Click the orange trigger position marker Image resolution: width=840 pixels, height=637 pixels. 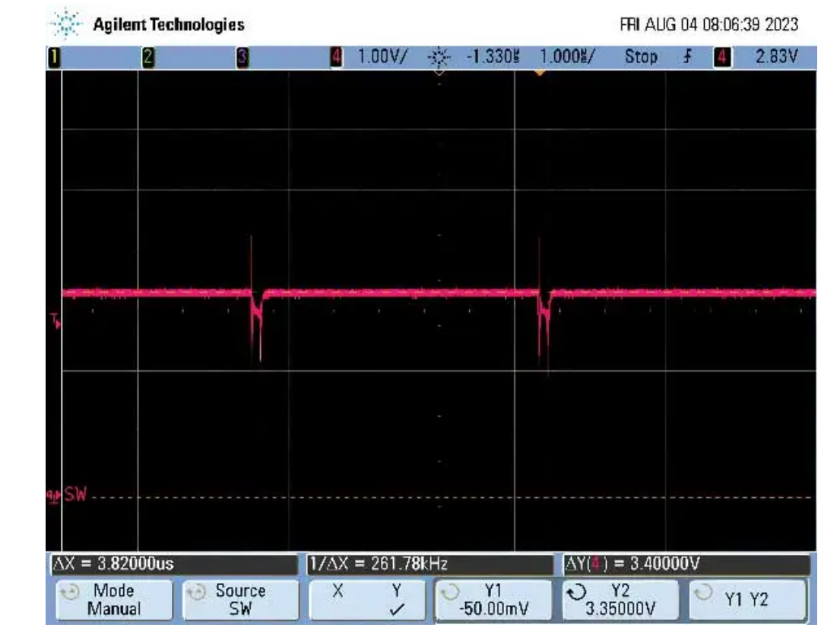[x=540, y=73]
